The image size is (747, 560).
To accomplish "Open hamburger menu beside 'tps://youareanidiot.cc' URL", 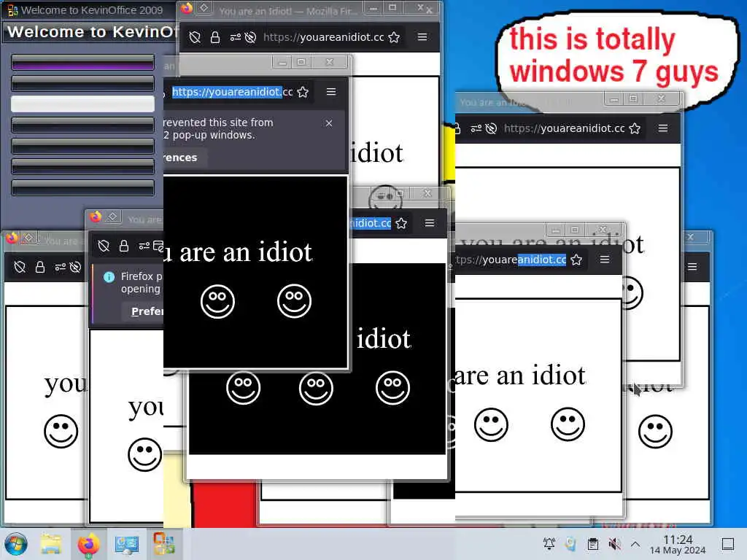I will pos(605,259).
